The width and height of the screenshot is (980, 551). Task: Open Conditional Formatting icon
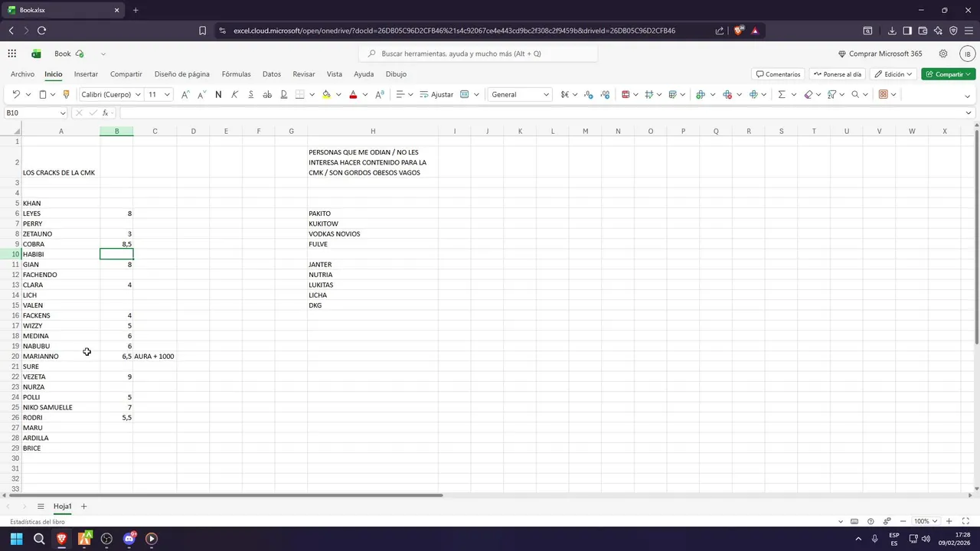[x=626, y=94]
